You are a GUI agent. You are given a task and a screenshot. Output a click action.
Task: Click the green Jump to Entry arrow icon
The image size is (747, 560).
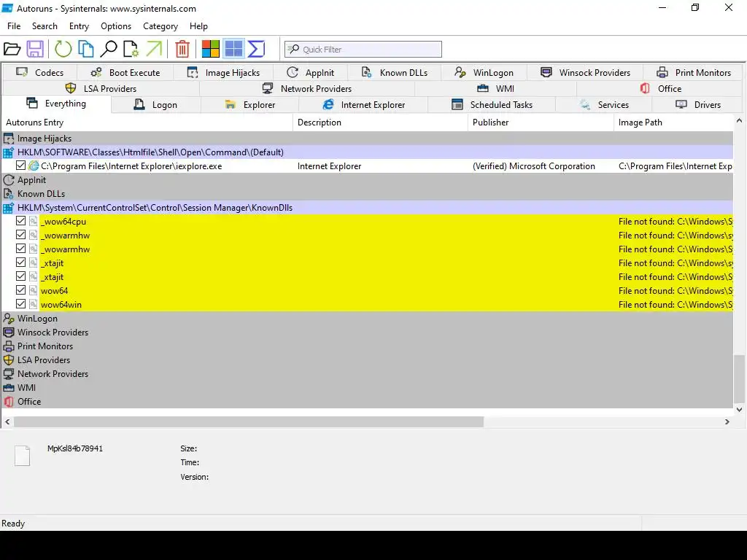click(154, 49)
